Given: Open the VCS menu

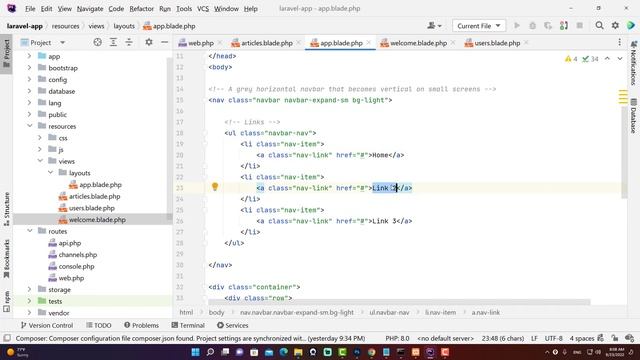Looking at the screenshot, I should click(202, 9).
